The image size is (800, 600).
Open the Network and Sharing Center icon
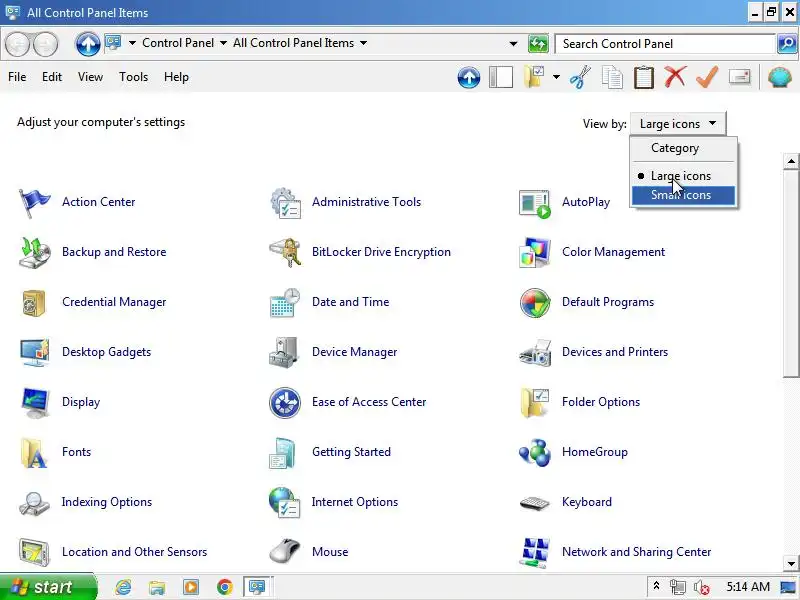535,552
